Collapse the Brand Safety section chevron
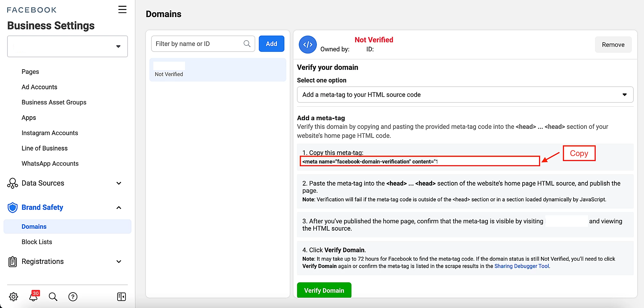This screenshot has width=644, height=308. [x=119, y=207]
